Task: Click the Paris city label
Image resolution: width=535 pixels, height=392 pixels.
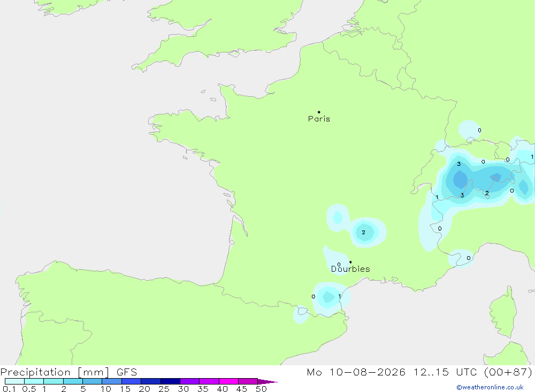Action: (319, 119)
